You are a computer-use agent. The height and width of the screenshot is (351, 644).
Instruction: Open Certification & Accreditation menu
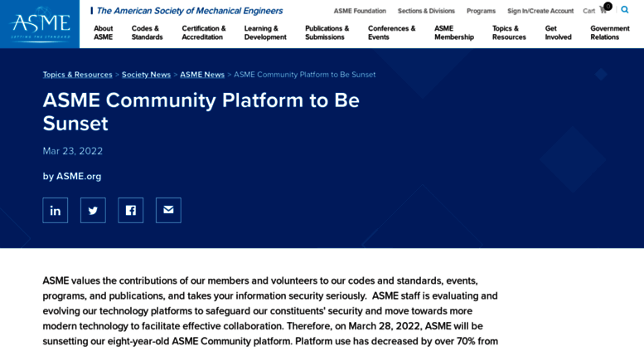204,32
